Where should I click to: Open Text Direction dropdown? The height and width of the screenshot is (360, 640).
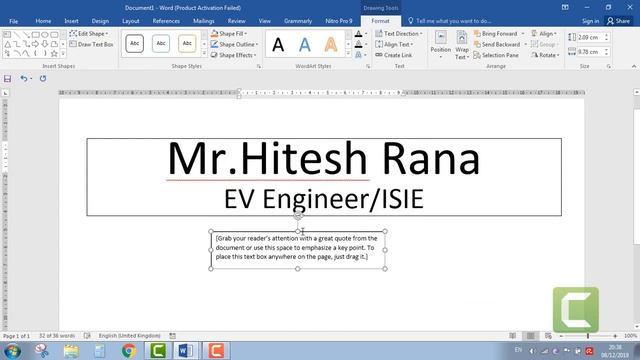pos(399,33)
